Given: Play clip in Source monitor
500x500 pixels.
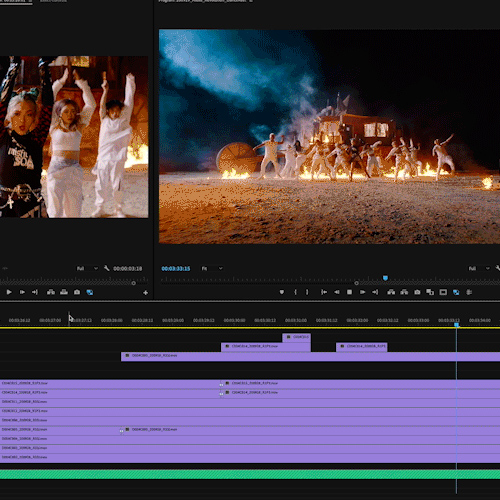Looking at the screenshot, I should point(9,292).
